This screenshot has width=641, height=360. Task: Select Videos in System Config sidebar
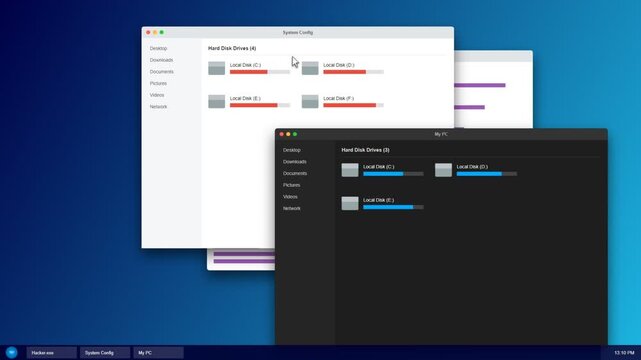tap(157, 95)
